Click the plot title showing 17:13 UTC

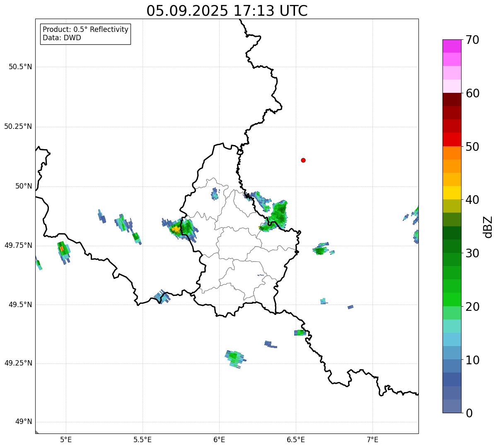(227, 11)
